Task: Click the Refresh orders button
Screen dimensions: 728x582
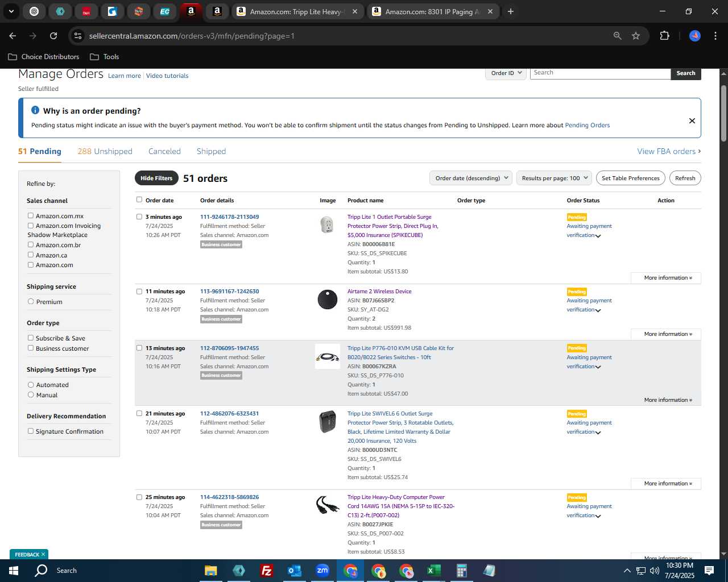Action: coord(685,178)
